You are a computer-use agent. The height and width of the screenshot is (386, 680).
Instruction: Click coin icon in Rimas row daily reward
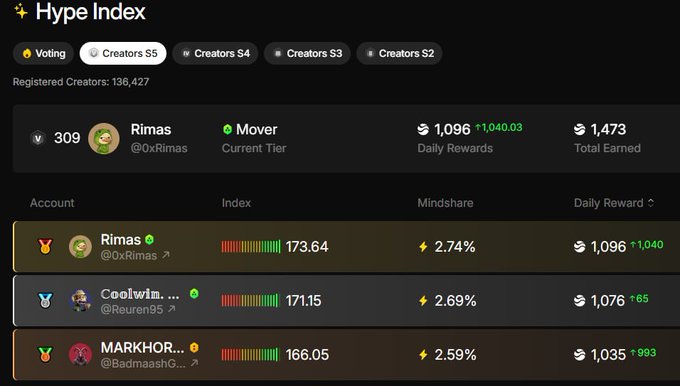579,247
